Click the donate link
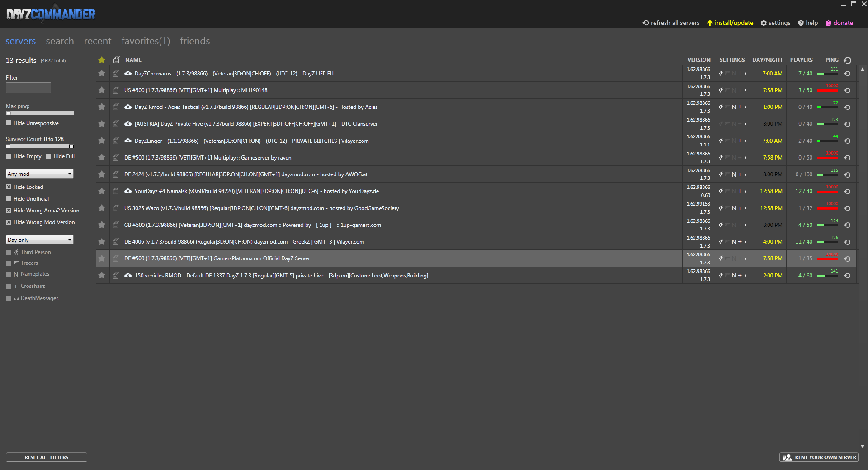The height and width of the screenshot is (470, 868). click(x=840, y=23)
